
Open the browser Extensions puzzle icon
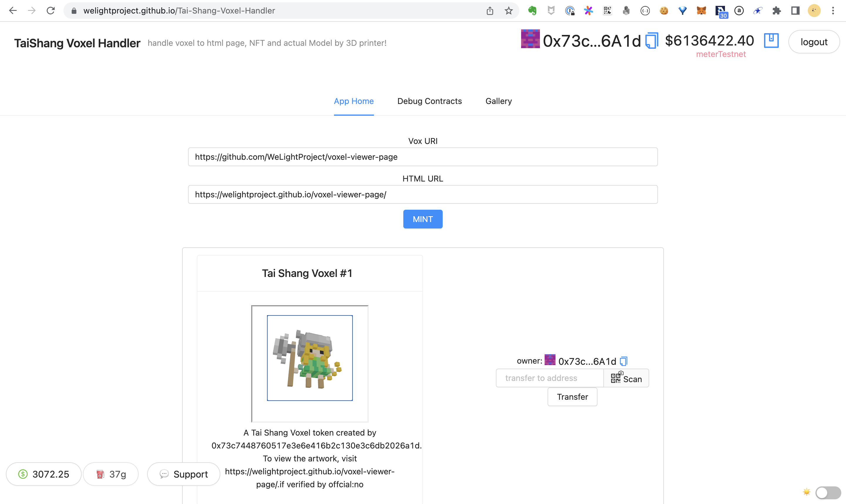coord(776,11)
